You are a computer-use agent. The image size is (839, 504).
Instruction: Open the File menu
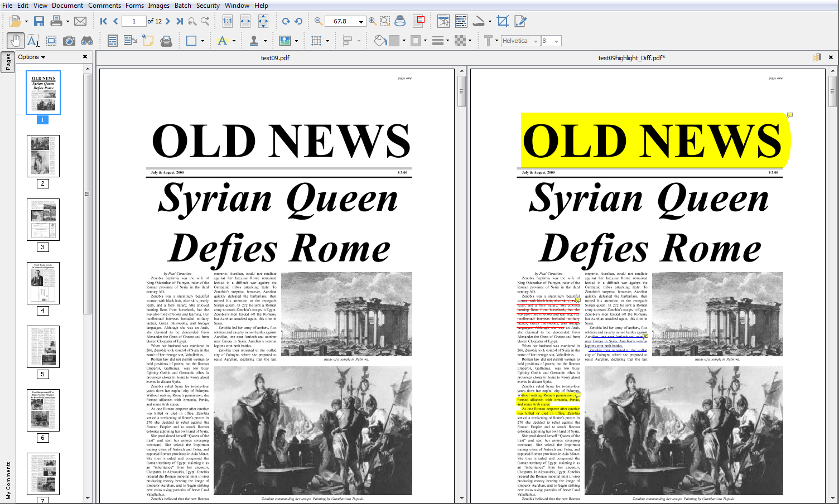pyautogui.click(x=7, y=5)
